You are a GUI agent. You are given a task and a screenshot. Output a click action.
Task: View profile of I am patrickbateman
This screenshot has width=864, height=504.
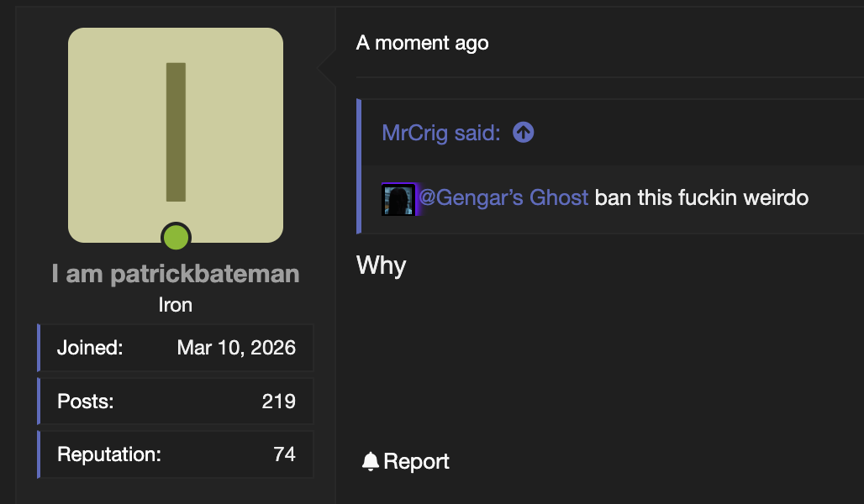176,274
